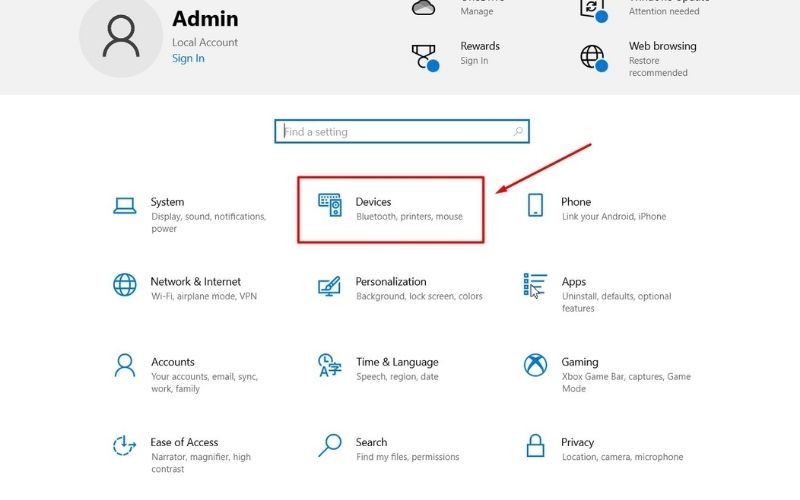Image resolution: width=800 pixels, height=500 pixels.
Task: Click 'Find my files, permissions' description
Action: [408, 457]
